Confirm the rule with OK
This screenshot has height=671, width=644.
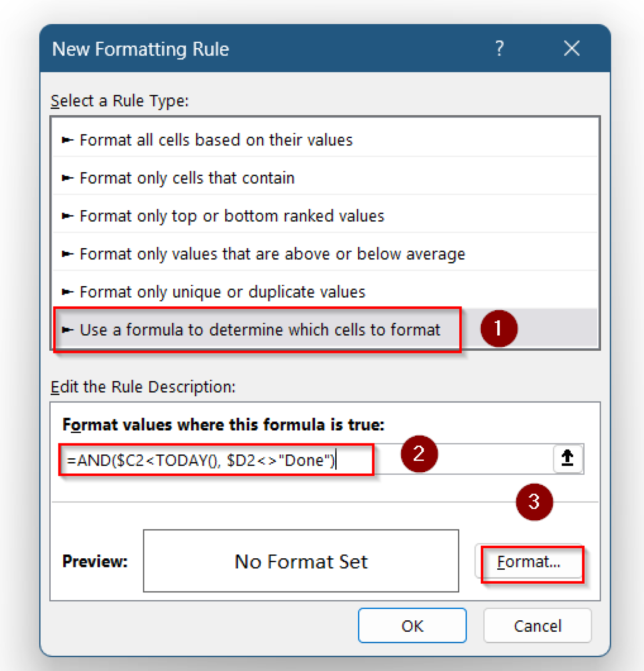pos(412,626)
